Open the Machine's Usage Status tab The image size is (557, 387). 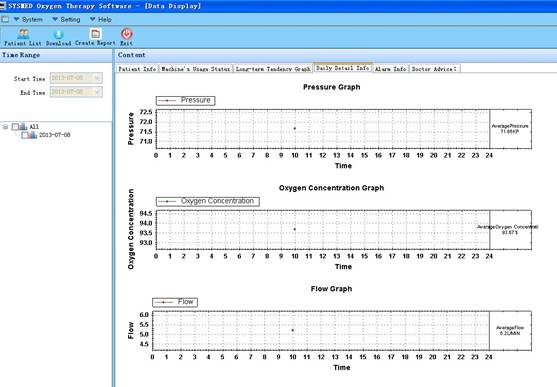coord(196,69)
